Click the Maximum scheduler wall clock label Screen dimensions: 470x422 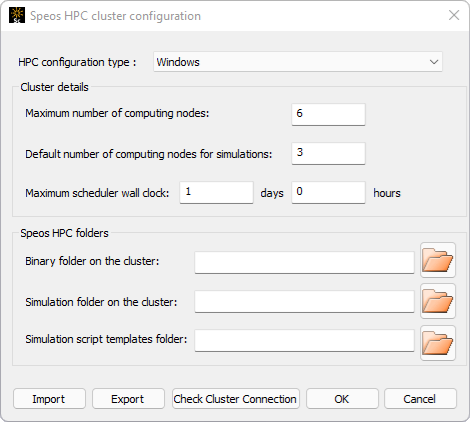point(97,193)
